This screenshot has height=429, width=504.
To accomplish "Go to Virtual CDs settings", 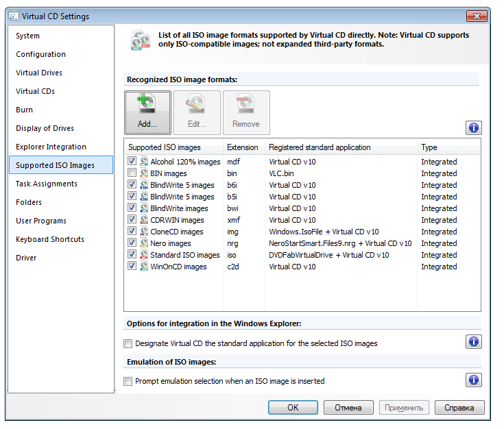I will pos(61,91).
